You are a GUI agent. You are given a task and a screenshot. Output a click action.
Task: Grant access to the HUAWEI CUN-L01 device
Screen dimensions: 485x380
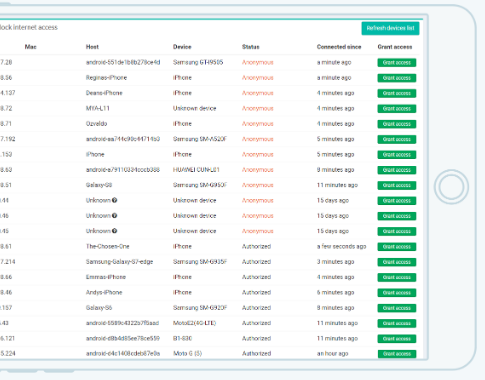397,170
